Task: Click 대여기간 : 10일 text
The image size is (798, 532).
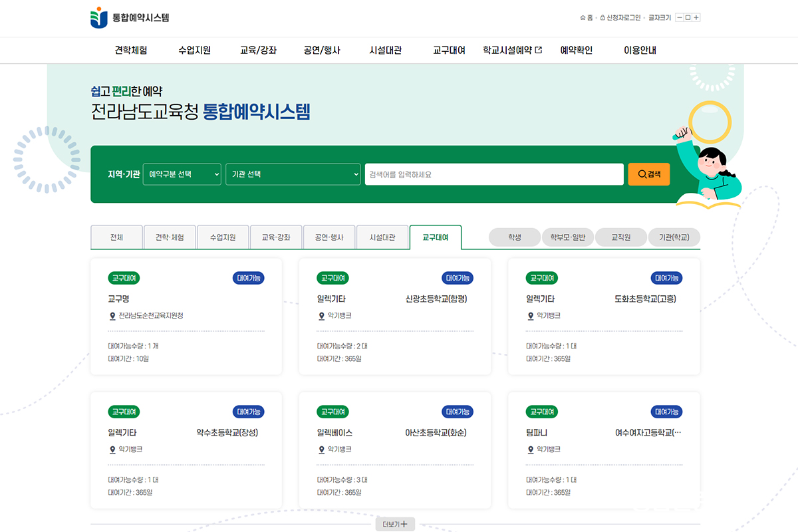Action: (x=128, y=359)
